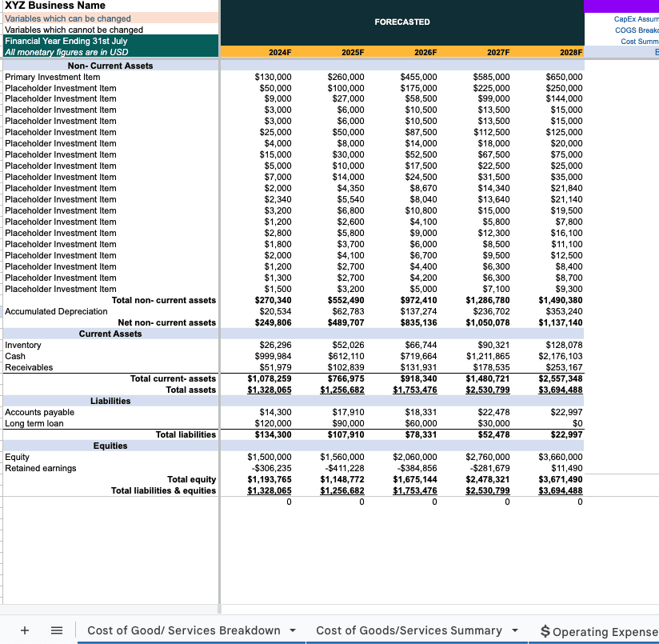Screen dimensions: 659x644
Task: Click Long term loan 2024F value $120,000
Action: pyautogui.click(x=273, y=423)
